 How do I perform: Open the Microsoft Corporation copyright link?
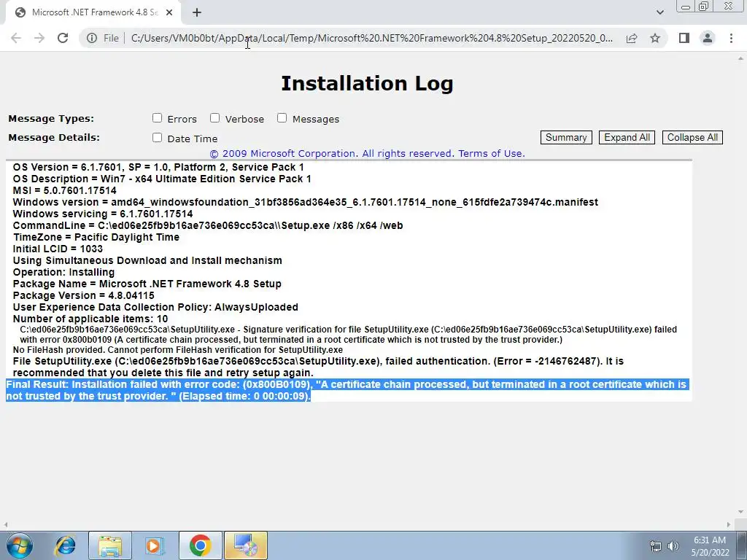[x=367, y=153]
